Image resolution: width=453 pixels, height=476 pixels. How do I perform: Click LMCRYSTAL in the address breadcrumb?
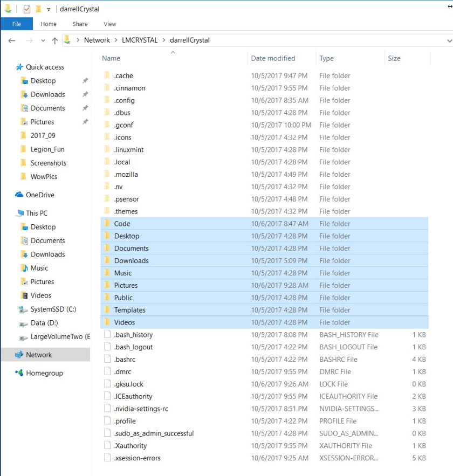click(140, 40)
